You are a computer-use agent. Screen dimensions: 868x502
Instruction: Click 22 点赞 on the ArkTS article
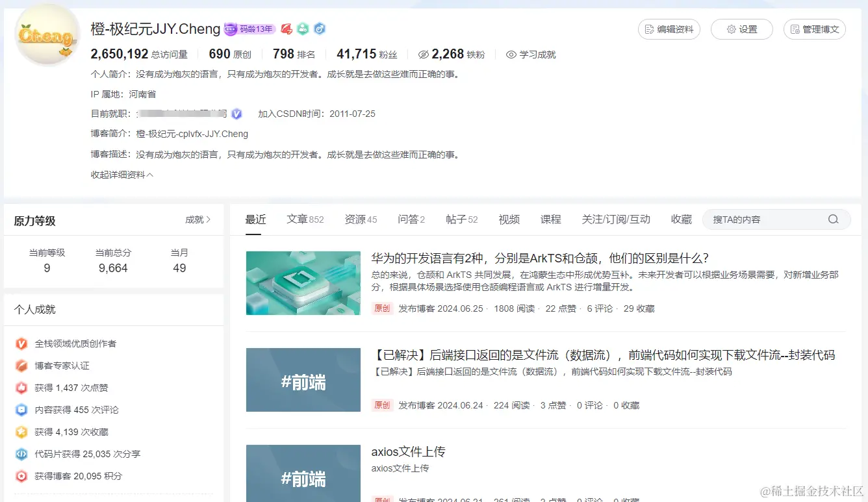click(x=561, y=308)
